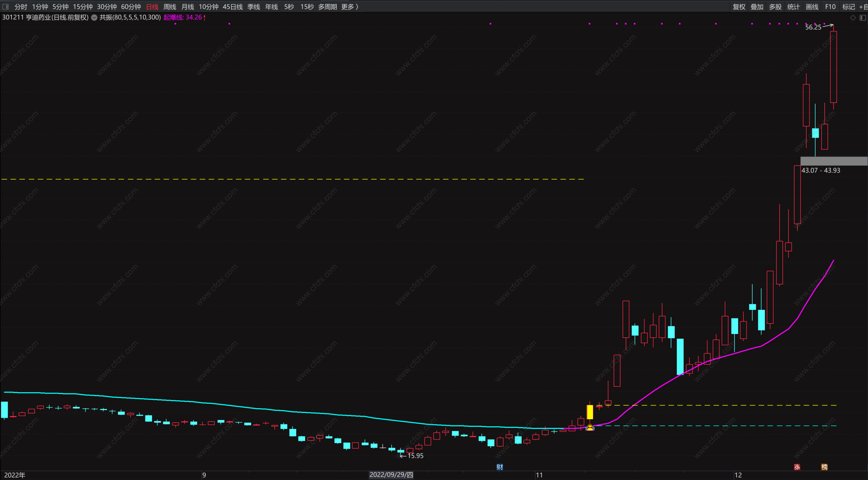The width and height of the screenshot is (868, 480).
Task: Toggle the right side panel icon
Action: (862, 18)
